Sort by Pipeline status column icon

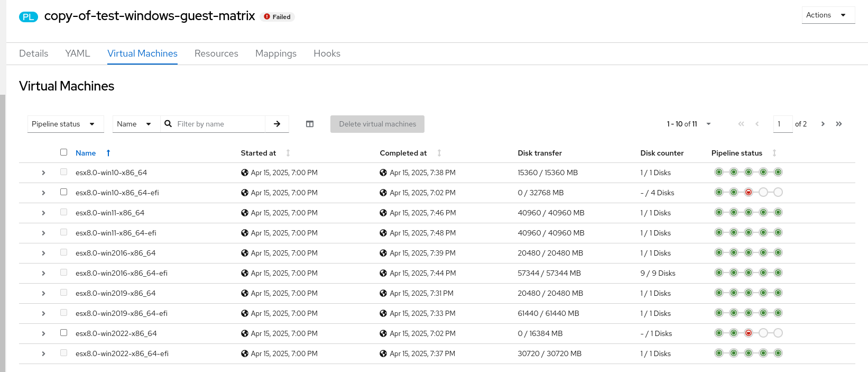[x=774, y=153]
